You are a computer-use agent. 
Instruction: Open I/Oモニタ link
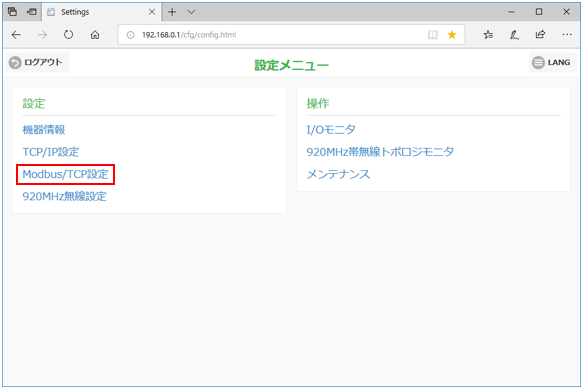pyautogui.click(x=331, y=130)
